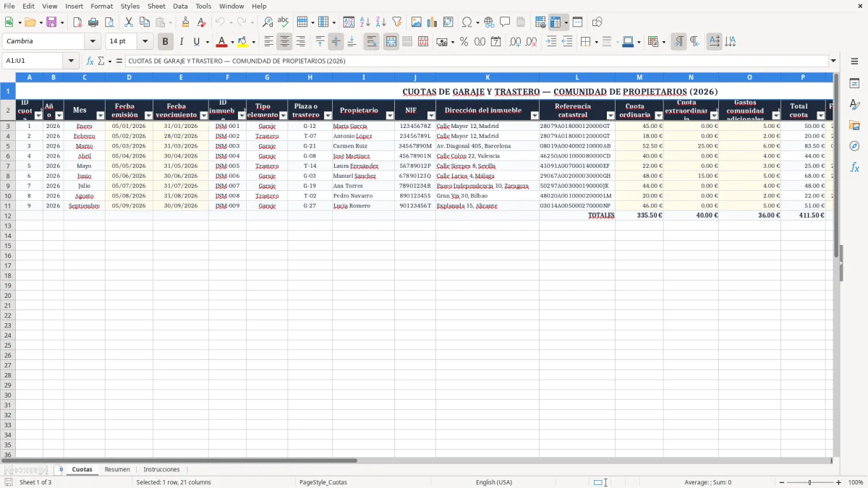This screenshot has height=488, width=868.
Task: Open the Background Color dropdown arrow
Action: (253, 42)
